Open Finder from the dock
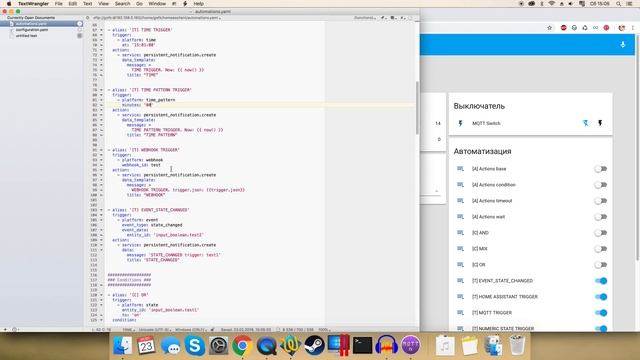The width and height of the screenshot is (640, 360). point(122,345)
